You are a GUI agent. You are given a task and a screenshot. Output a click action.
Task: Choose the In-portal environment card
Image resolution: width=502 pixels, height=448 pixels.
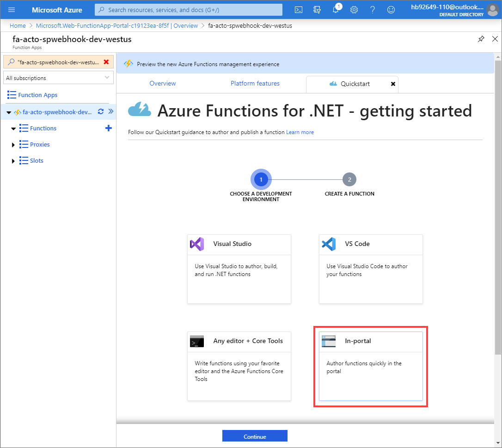[371, 366]
